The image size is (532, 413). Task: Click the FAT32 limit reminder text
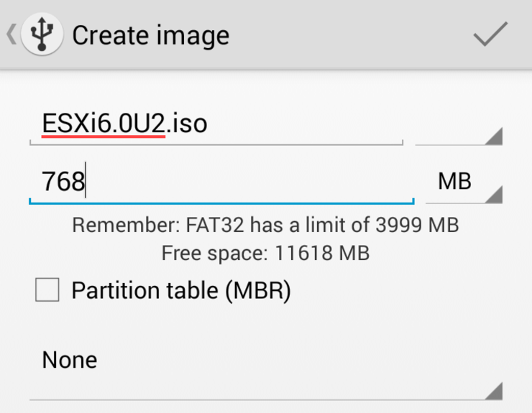pyautogui.click(x=266, y=225)
